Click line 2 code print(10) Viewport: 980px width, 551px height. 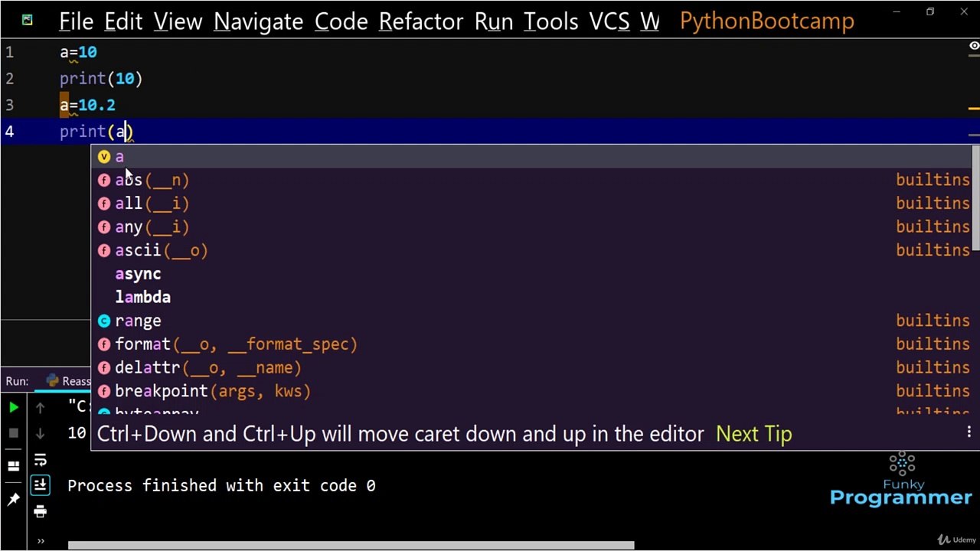101,79
